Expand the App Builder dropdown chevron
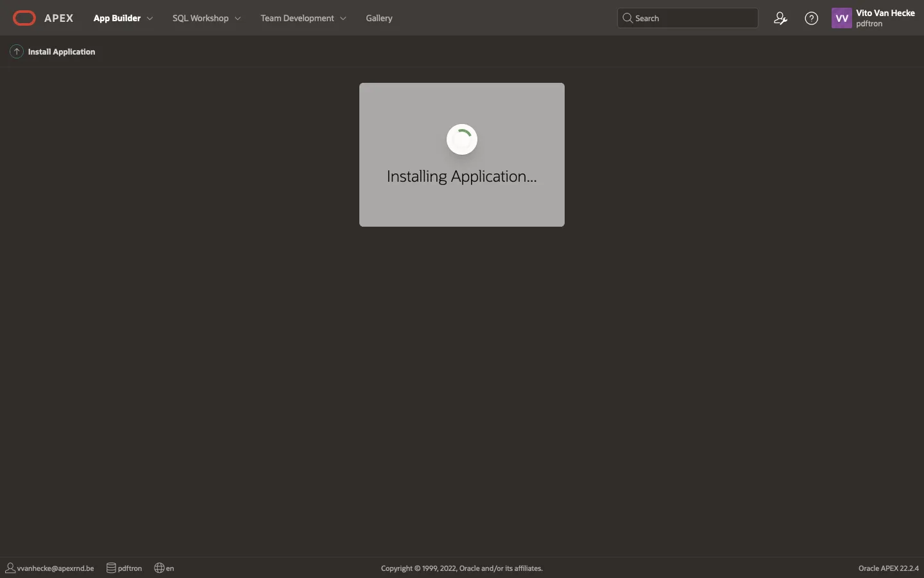 pos(150,19)
